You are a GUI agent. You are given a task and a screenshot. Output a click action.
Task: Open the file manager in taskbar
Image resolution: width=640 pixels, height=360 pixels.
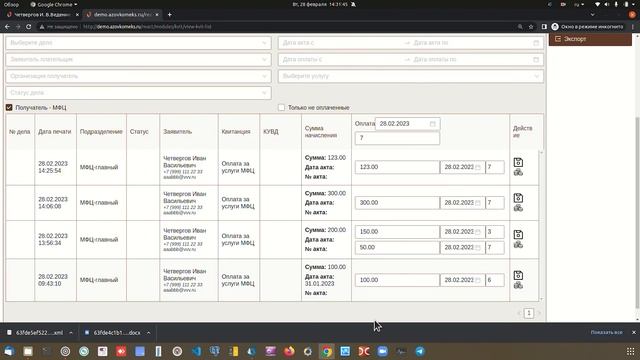coord(28,351)
